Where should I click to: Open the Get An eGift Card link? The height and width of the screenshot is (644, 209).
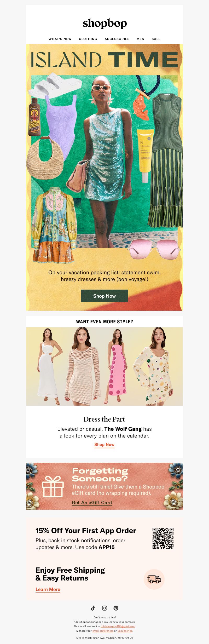[x=92, y=503]
